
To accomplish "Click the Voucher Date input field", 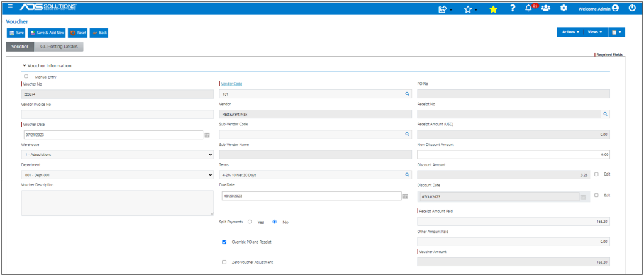I will [114, 135].
